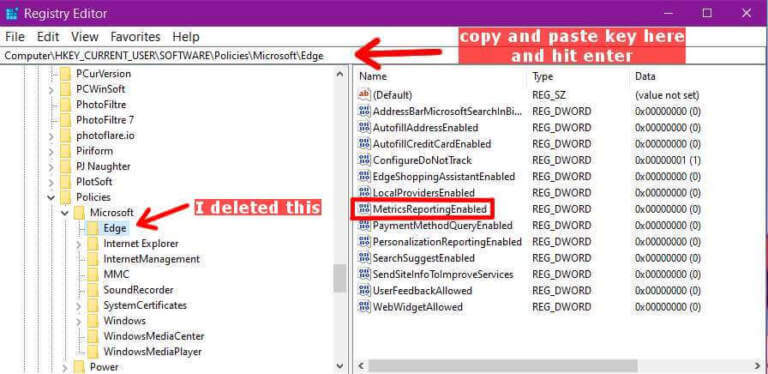768x374 pixels.
Task: Click the Registry Editor icon in the title bar
Action: click(12, 13)
